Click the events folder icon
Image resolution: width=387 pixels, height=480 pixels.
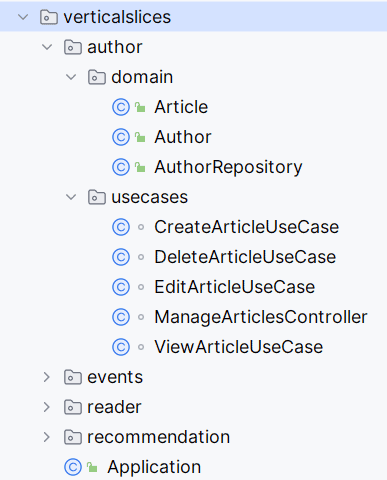pyautogui.click(x=73, y=377)
